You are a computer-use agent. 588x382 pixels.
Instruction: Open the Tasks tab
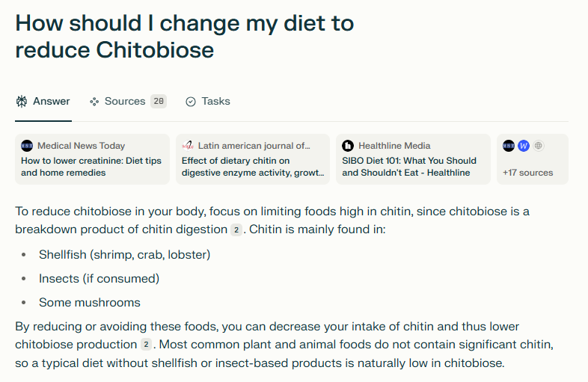(x=208, y=101)
